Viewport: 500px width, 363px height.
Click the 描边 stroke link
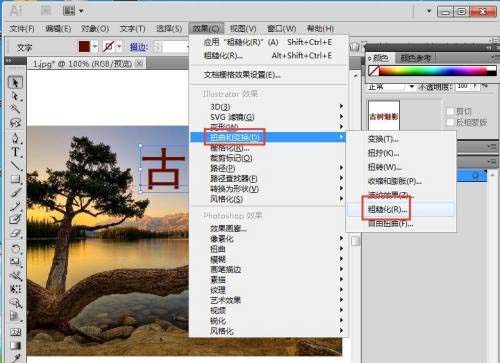pyautogui.click(x=138, y=47)
